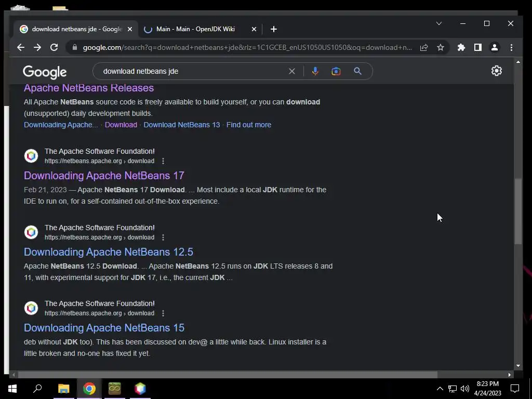Open the Extensions puzzle-piece menu
The image size is (532, 399).
point(461,47)
